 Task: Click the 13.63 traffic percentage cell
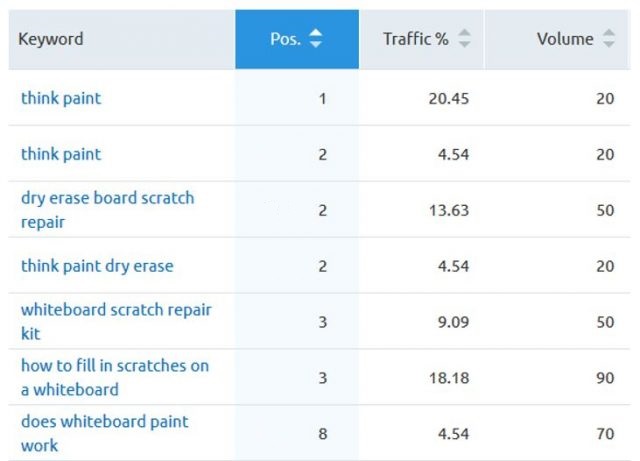click(448, 210)
